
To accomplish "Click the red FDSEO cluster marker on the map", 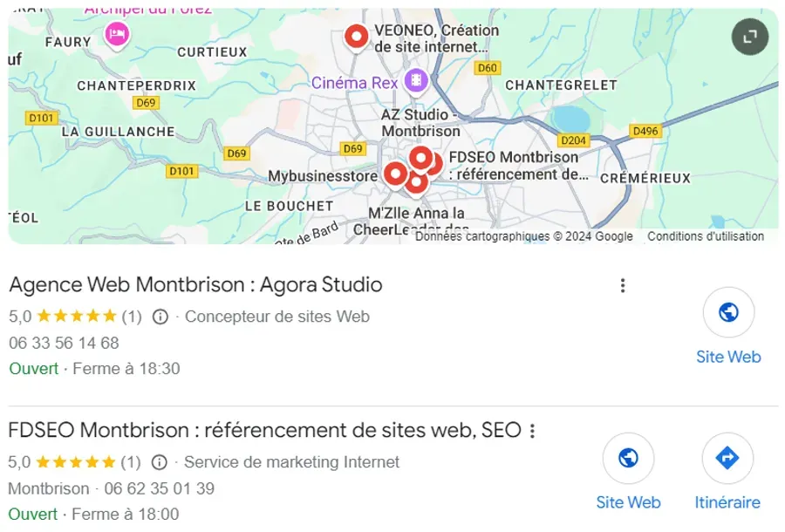I will pos(425,161).
